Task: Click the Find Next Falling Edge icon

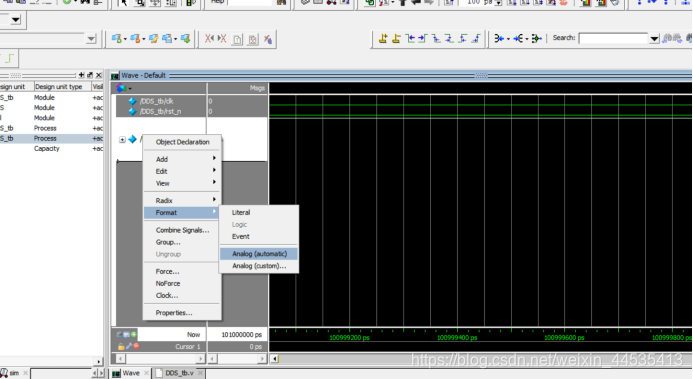Action: 449,38
